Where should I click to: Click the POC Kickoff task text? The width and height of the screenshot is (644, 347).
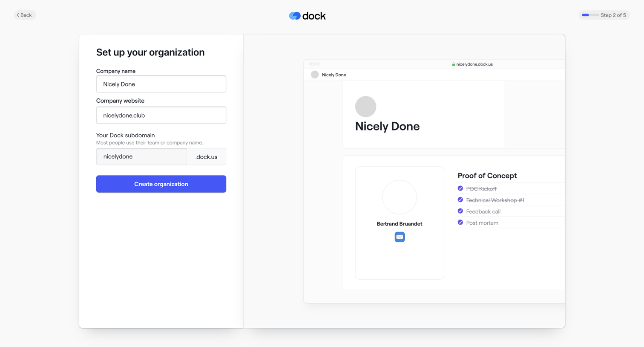tap(481, 189)
